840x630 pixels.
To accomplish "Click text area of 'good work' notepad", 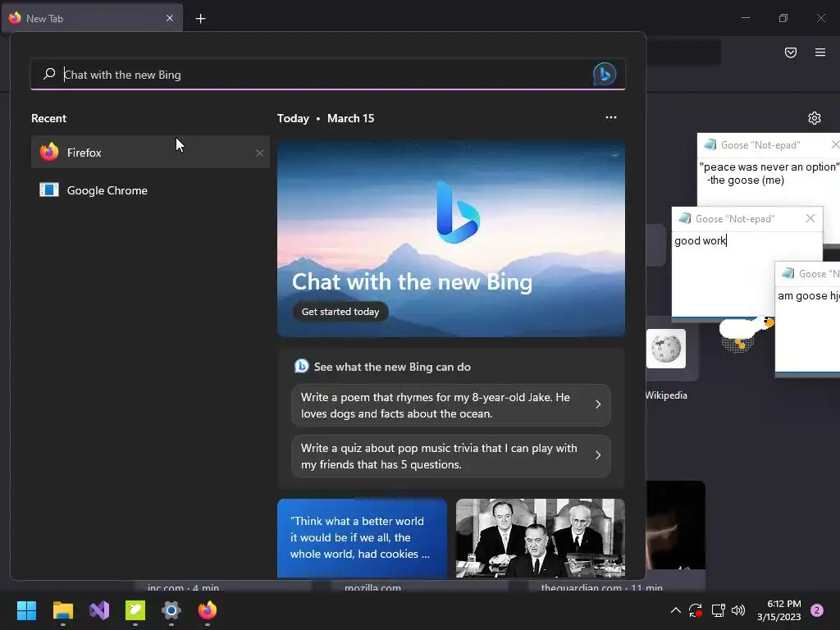I will click(724, 273).
